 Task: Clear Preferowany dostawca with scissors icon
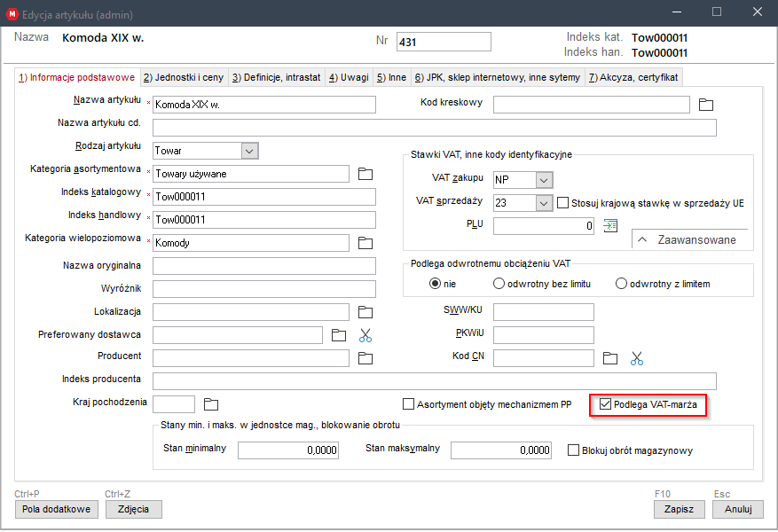pyautogui.click(x=365, y=336)
